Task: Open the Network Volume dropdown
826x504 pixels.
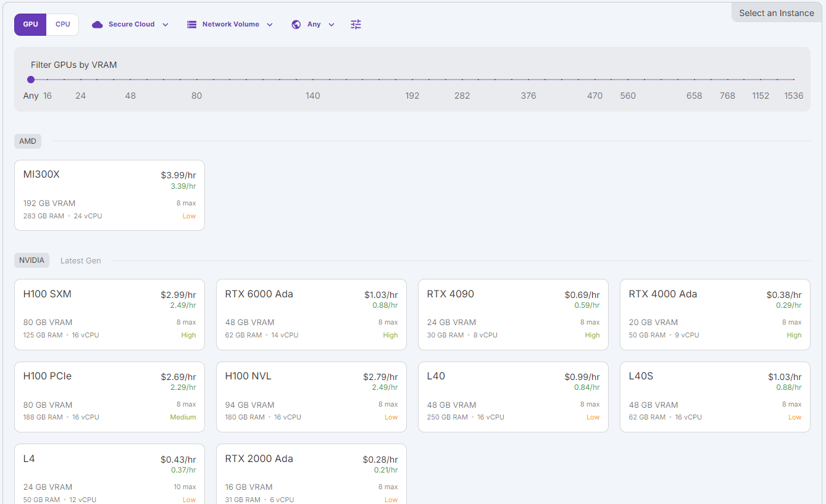Action: pyautogui.click(x=270, y=24)
